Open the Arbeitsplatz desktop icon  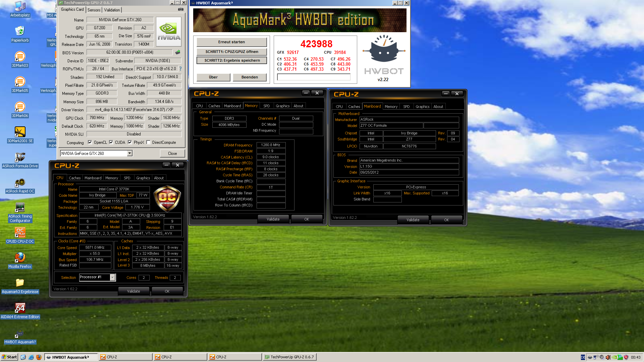[x=20, y=9]
